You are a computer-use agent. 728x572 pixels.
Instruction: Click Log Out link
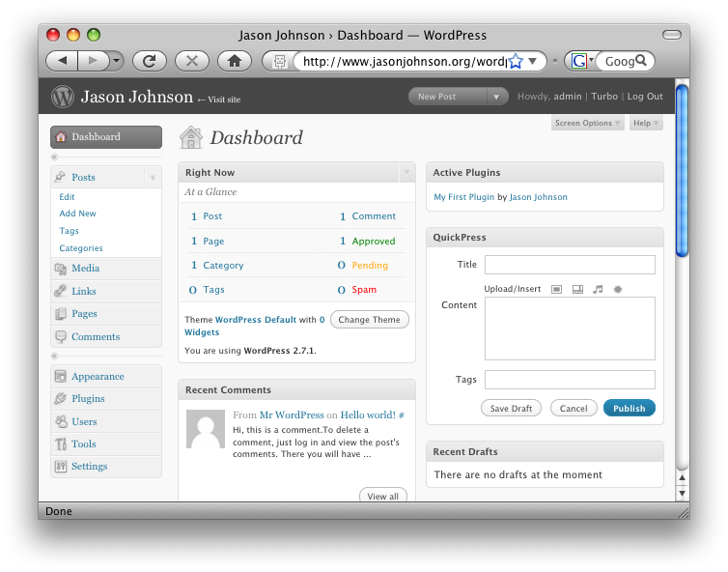point(645,97)
